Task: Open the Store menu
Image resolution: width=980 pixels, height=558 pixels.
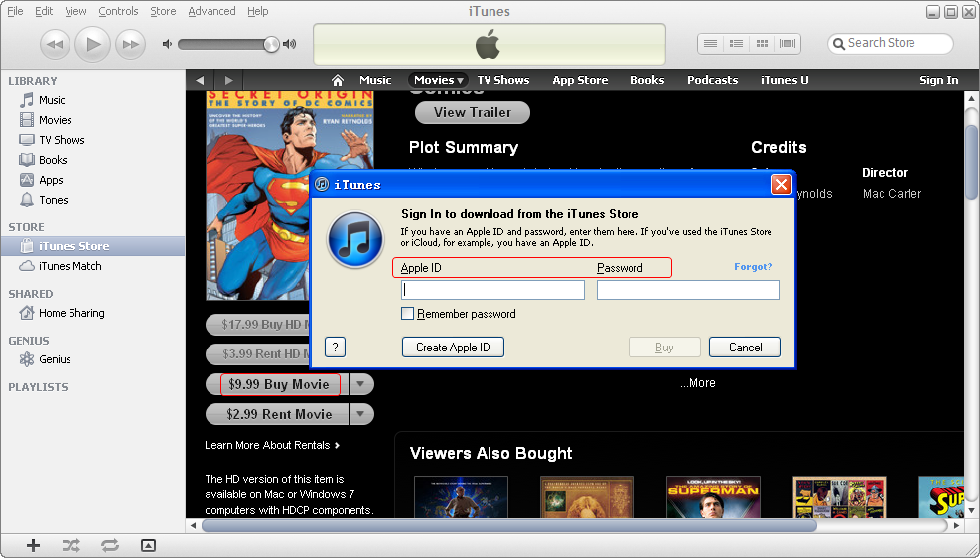Action: coord(163,11)
